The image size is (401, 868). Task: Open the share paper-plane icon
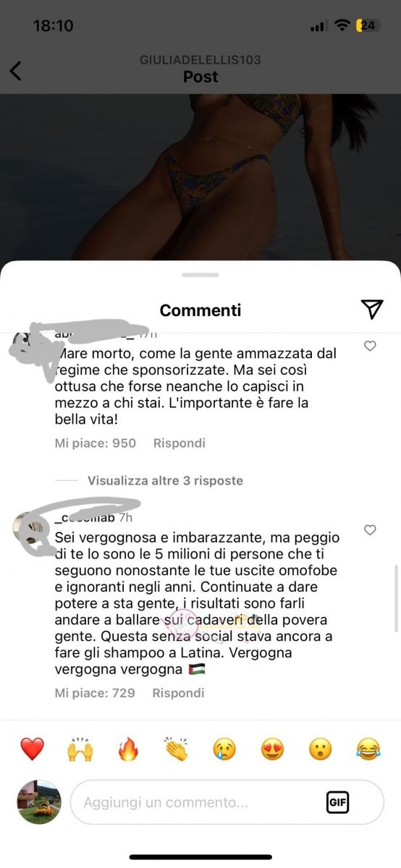(371, 309)
